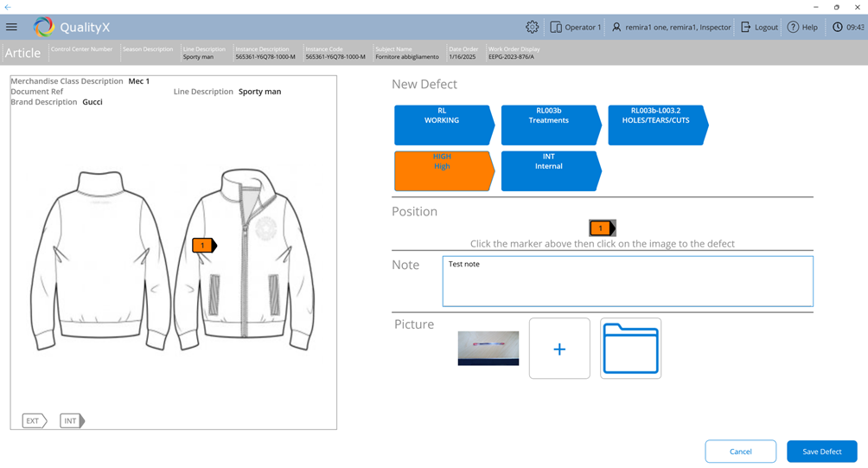The image size is (868, 468).
Task: Click Logout
Action: tap(759, 27)
